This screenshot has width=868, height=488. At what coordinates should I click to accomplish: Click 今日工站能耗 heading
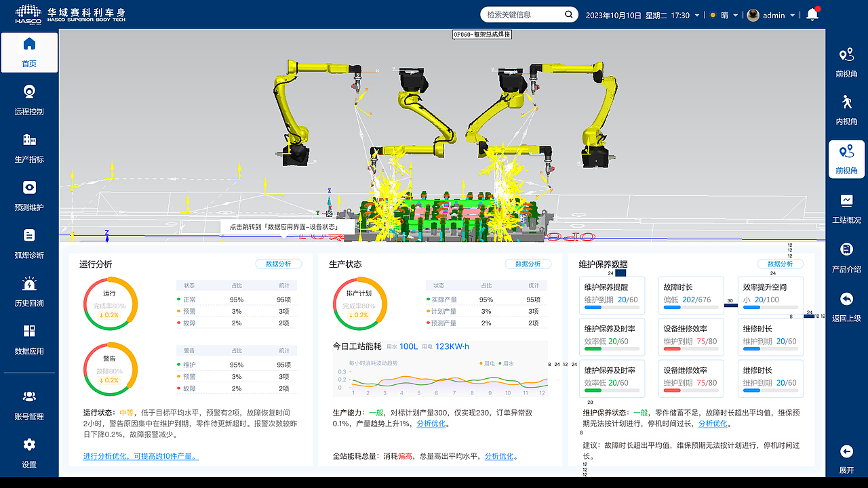(x=357, y=346)
